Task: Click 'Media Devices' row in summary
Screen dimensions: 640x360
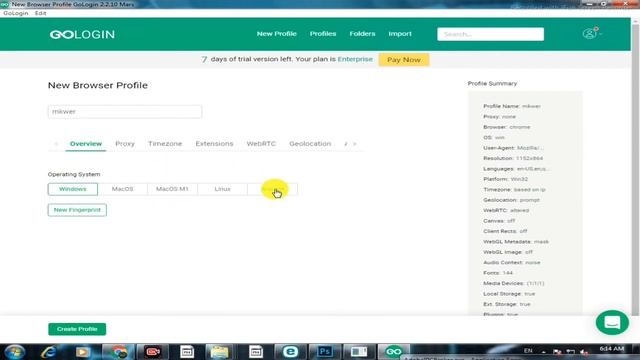Action: click(513, 283)
